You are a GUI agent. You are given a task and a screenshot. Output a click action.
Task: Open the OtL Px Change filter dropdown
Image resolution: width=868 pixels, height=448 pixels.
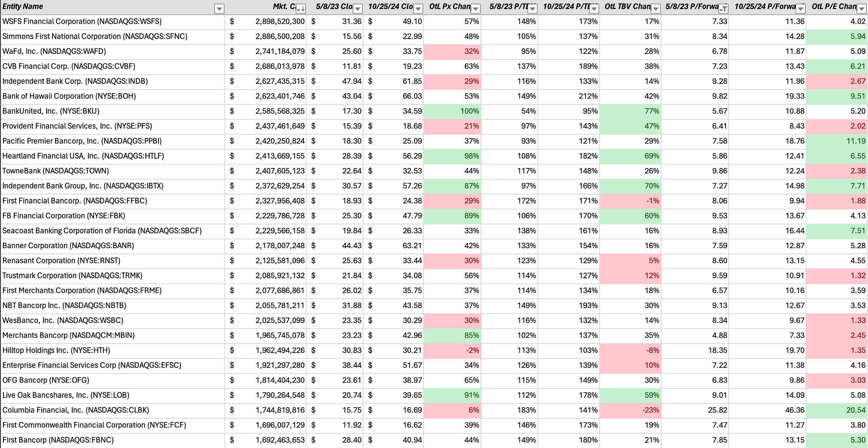476,9
